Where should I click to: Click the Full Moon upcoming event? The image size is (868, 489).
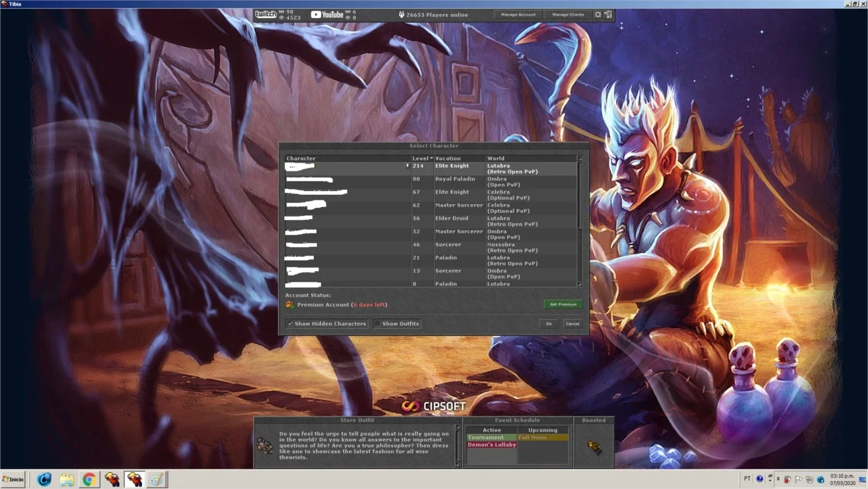coord(542,437)
